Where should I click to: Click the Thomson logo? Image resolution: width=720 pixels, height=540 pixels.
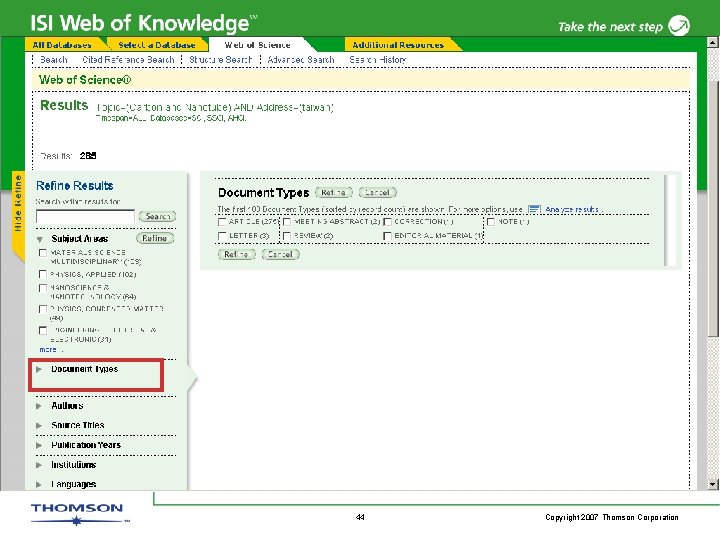pyautogui.click(x=77, y=514)
